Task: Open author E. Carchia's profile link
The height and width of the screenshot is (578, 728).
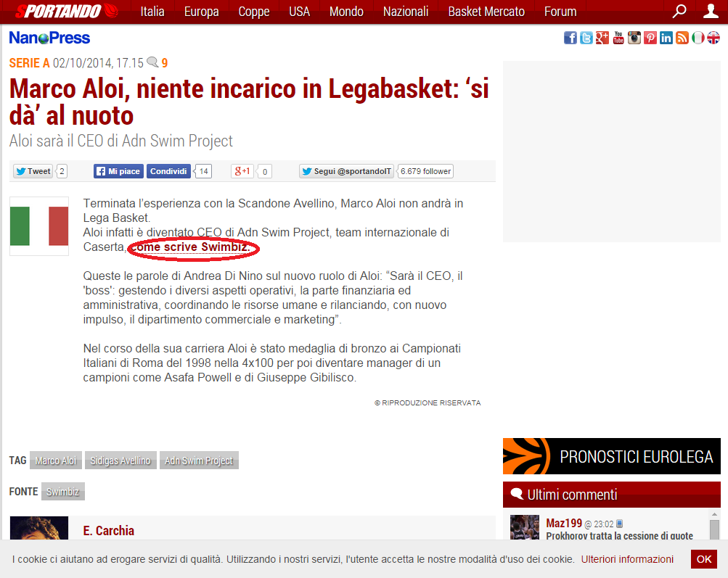Action: pyautogui.click(x=109, y=530)
